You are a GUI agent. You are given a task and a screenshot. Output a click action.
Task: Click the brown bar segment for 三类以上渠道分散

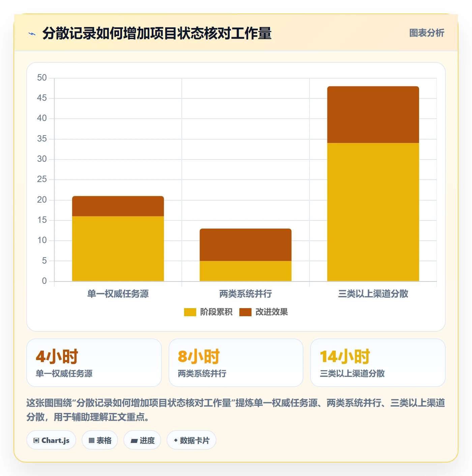point(373,115)
